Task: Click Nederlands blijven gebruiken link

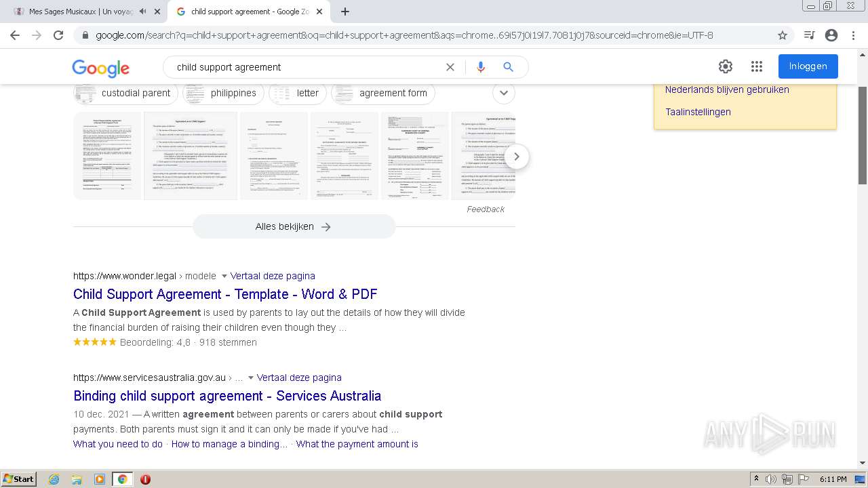Action: coord(727,89)
